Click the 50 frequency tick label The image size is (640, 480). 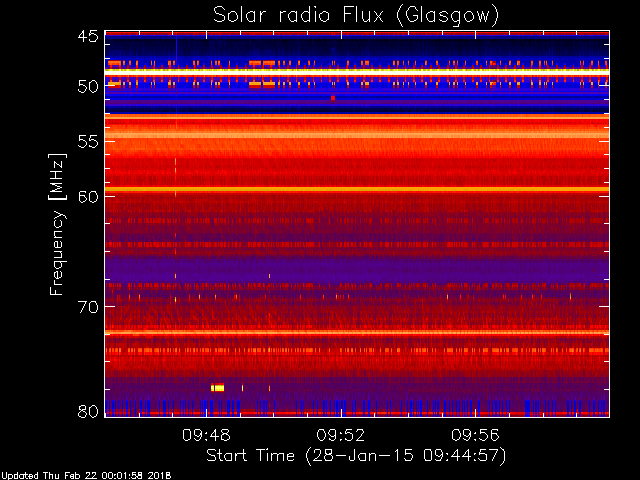tap(88, 87)
